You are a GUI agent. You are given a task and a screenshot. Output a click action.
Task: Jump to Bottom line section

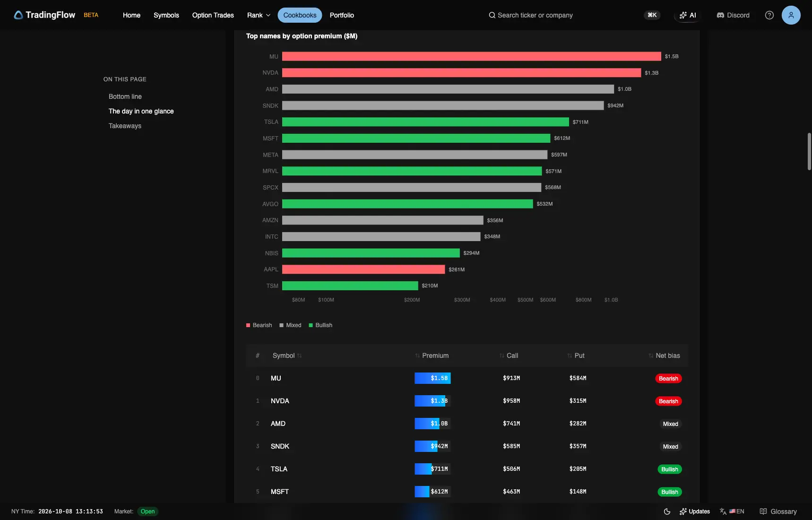click(125, 96)
